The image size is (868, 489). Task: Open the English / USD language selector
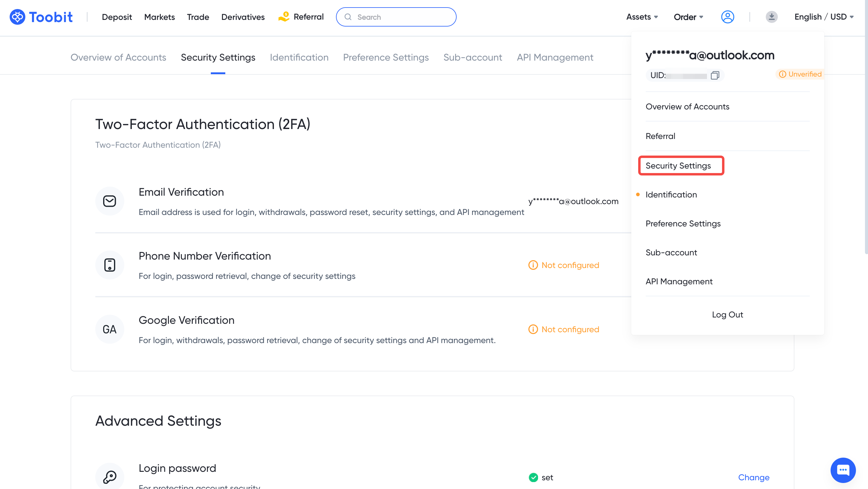click(824, 17)
